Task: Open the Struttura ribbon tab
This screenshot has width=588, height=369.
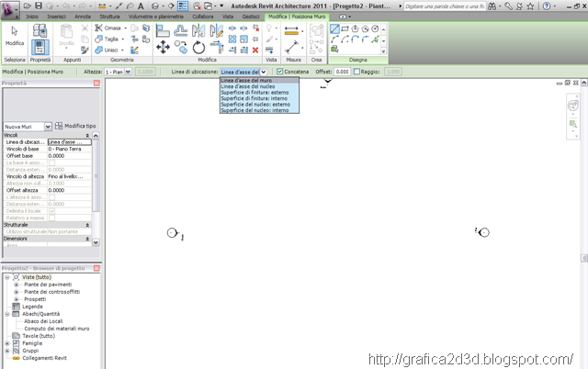Action: [109, 17]
